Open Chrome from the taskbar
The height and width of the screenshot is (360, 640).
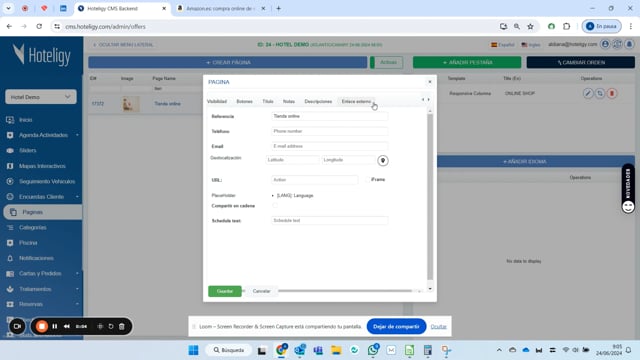(281, 350)
